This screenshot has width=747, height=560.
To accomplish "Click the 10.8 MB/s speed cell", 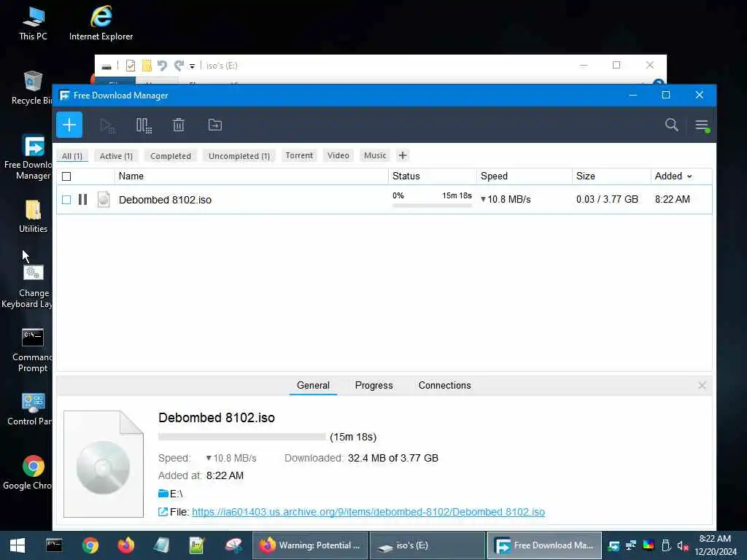I will point(506,200).
